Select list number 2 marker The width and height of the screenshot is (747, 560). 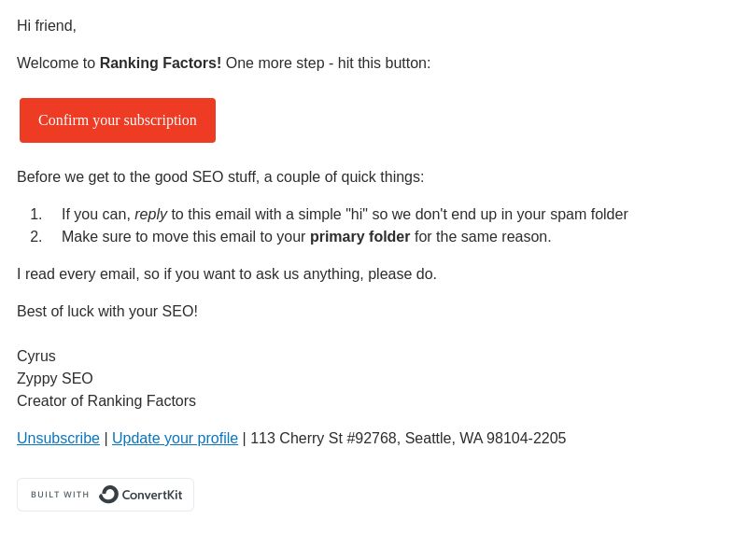(x=36, y=237)
